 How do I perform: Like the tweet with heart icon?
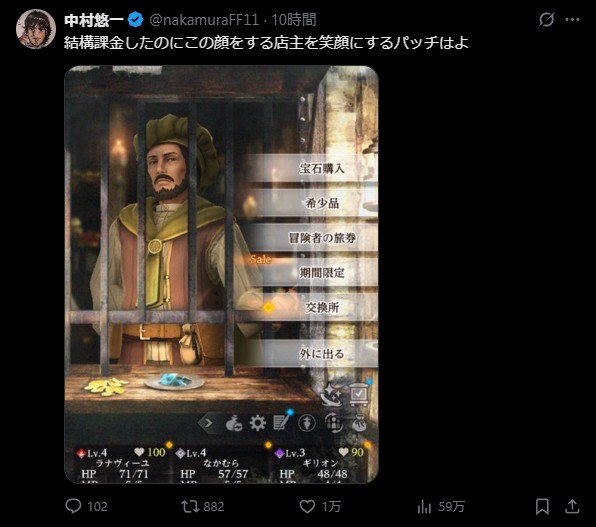(307, 506)
